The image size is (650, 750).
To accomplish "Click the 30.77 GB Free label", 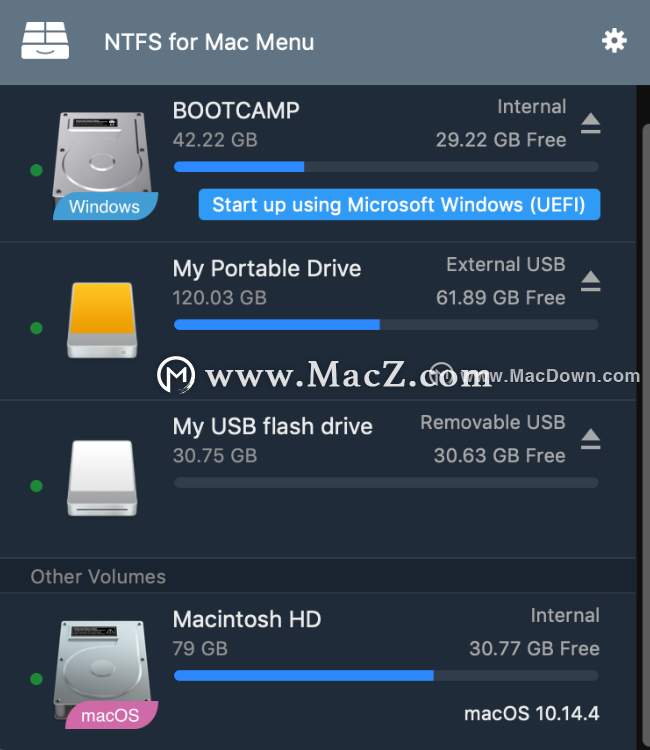I will coord(534,649).
